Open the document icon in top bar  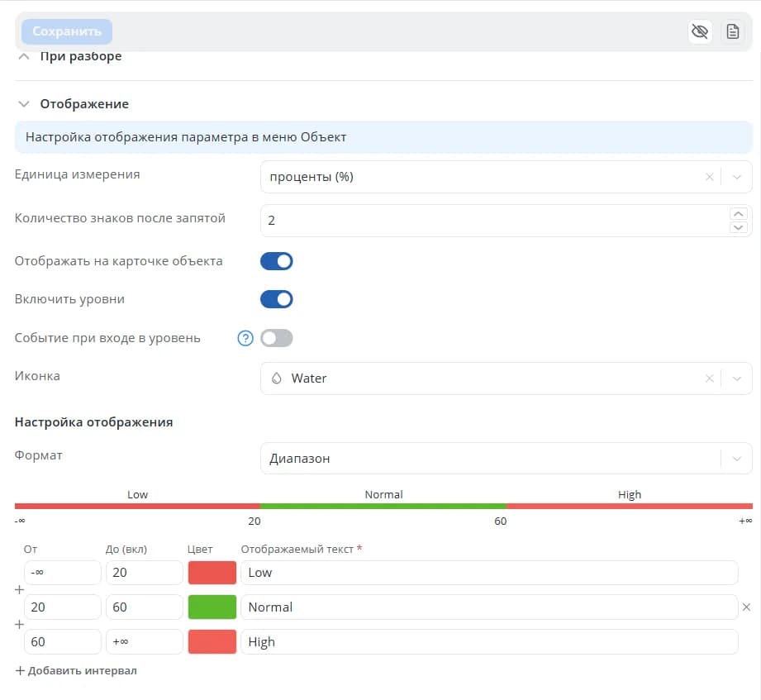point(732,31)
